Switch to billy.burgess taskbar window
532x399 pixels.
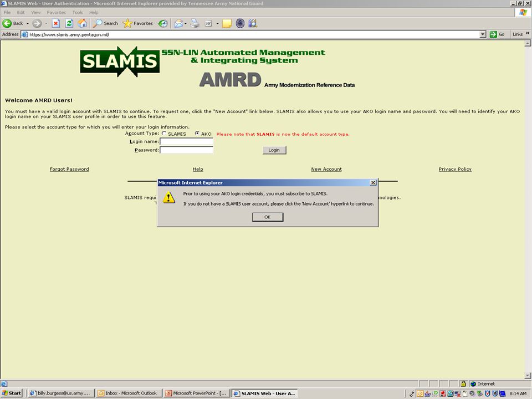point(60,393)
